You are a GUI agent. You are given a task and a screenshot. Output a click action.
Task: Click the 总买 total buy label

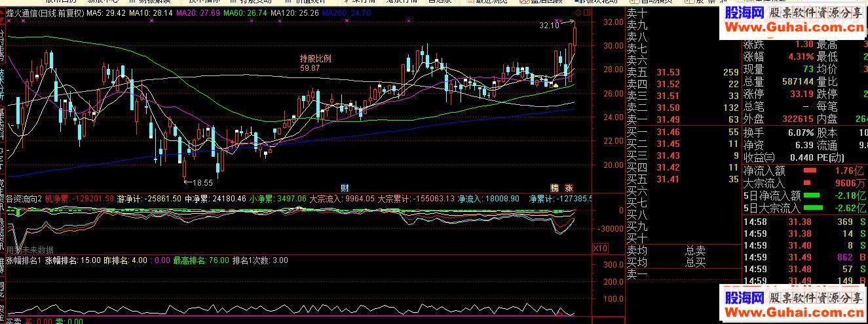[696, 262]
